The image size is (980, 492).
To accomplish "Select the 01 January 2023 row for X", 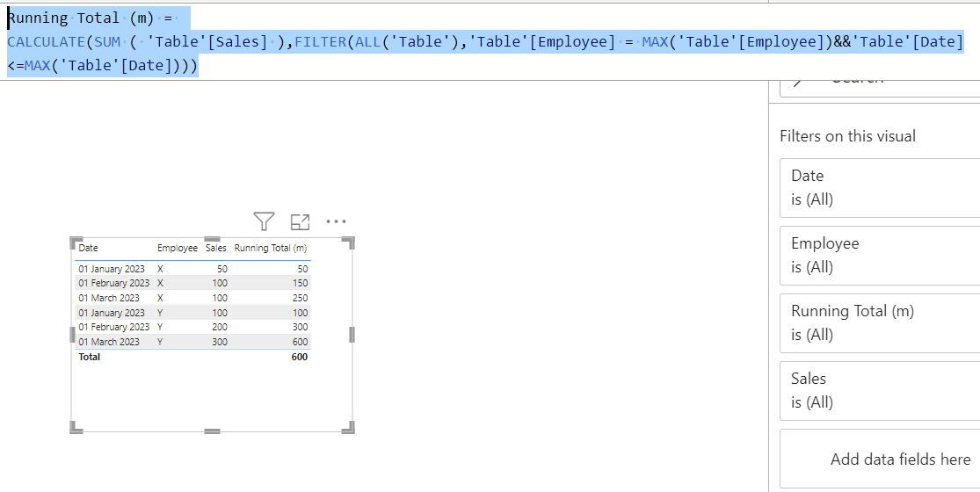I will click(x=192, y=269).
